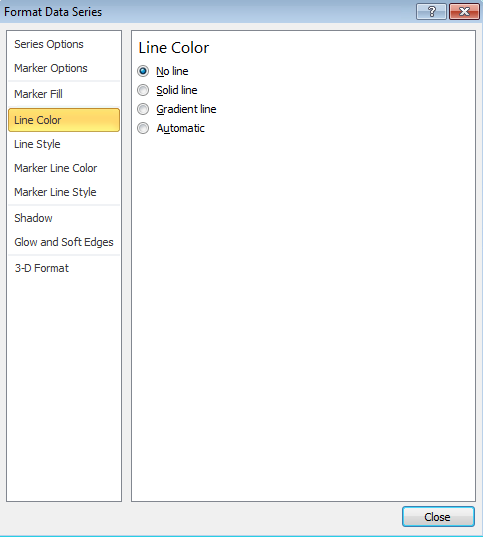Click the Close button at bottom

pyautogui.click(x=438, y=517)
